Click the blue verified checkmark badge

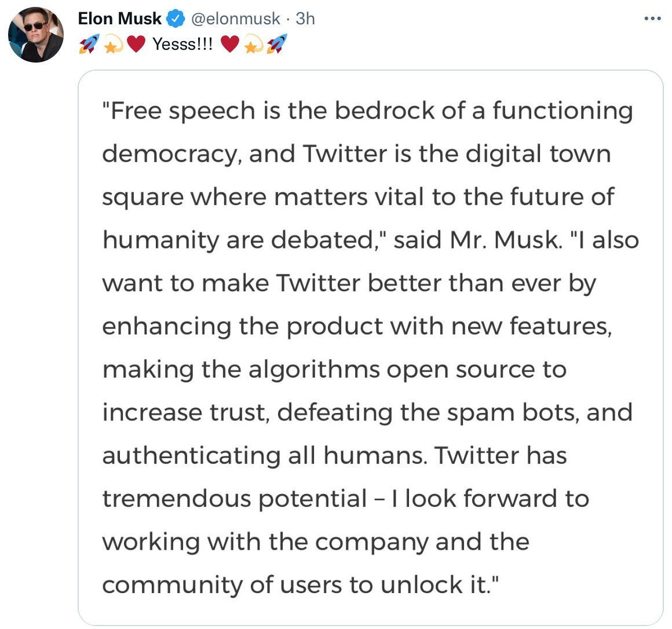tap(176, 19)
